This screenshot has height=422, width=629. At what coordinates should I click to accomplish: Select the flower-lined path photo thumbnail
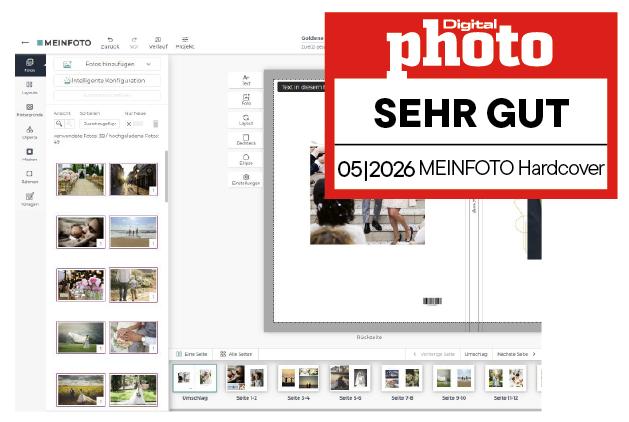click(x=81, y=179)
